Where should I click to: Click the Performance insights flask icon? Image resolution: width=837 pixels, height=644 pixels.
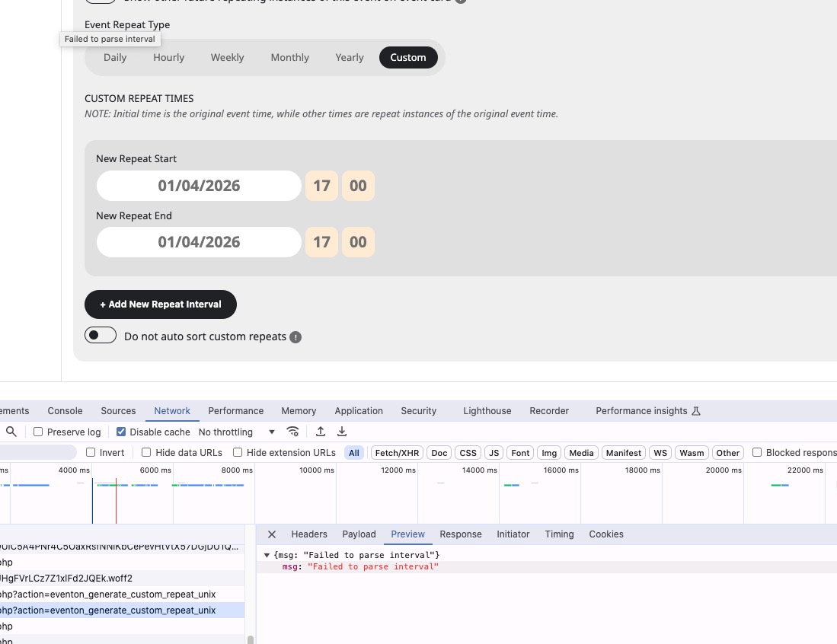(695, 411)
